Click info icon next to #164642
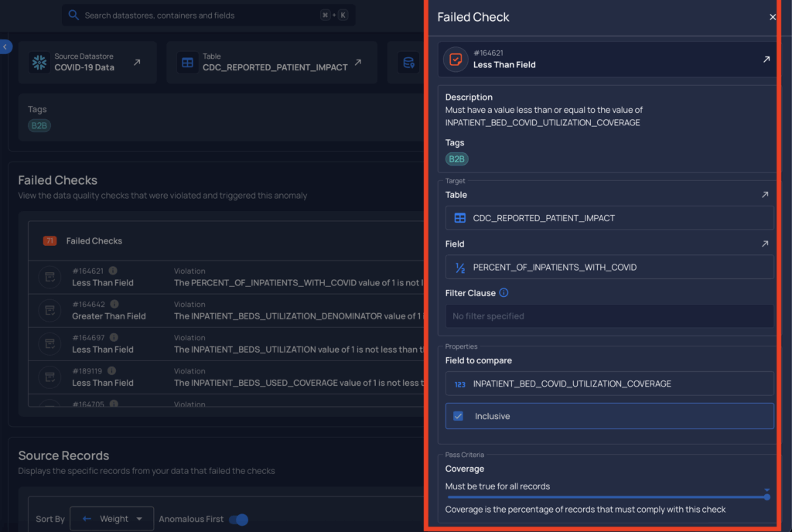This screenshot has width=792, height=532. click(x=113, y=305)
